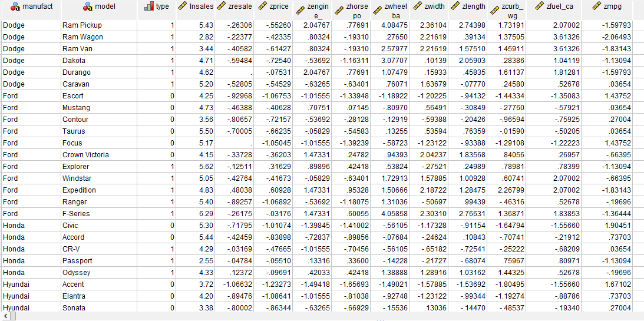Select the lnsales column header
The image size is (644, 321).
point(196,10)
